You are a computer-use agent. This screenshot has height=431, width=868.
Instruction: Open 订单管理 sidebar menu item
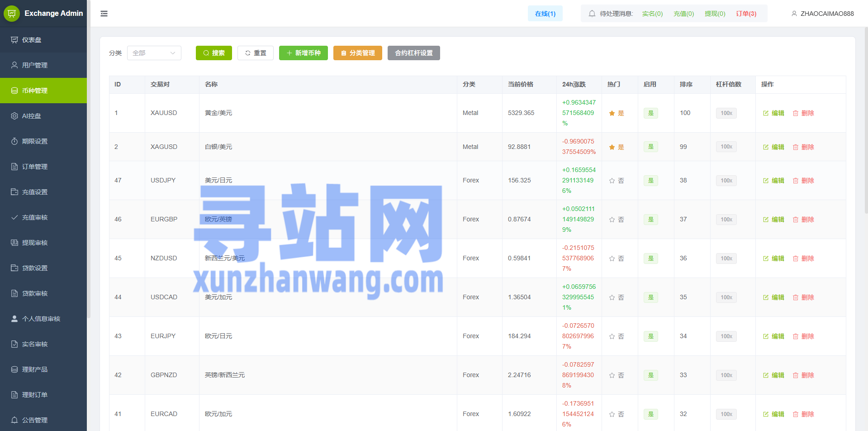click(x=35, y=167)
